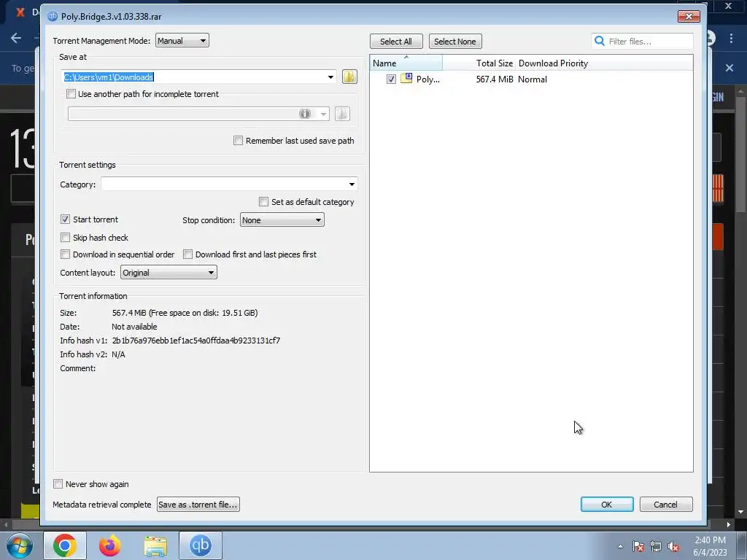Enable Download first and last pieces first
Viewport: 747px width, 560px height.
pyautogui.click(x=187, y=254)
